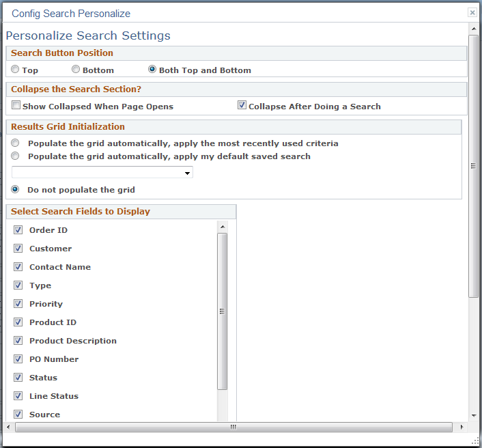Select populate grid with most recently used criteria
The width and height of the screenshot is (482, 448).
15,143
